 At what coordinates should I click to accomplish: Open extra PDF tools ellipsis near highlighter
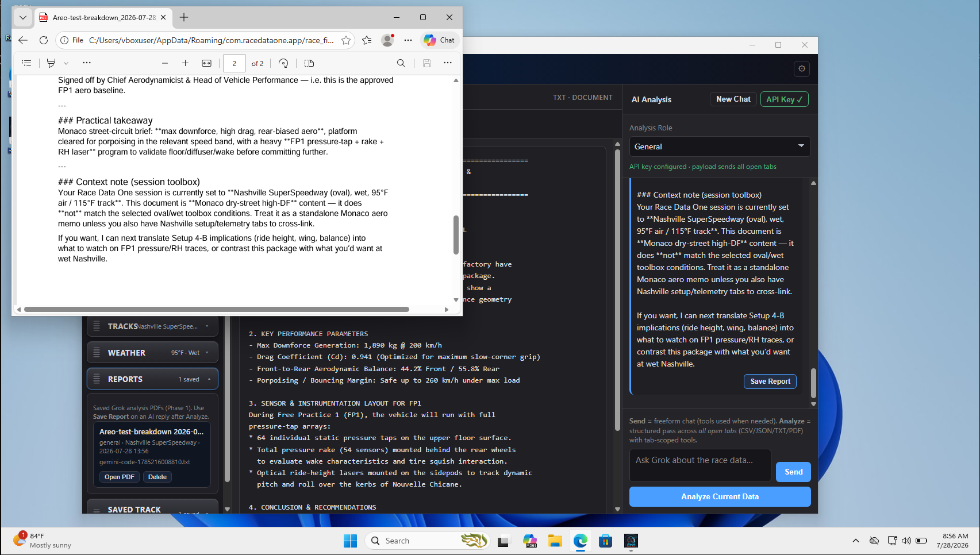pyautogui.click(x=87, y=63)
